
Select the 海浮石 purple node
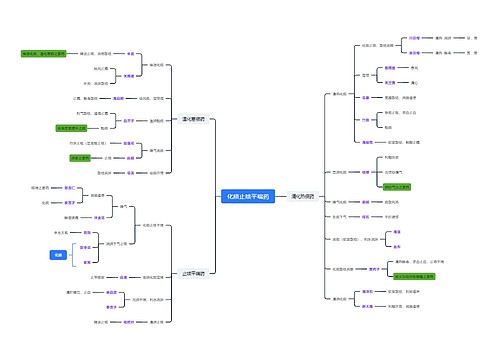pos(367,291)
